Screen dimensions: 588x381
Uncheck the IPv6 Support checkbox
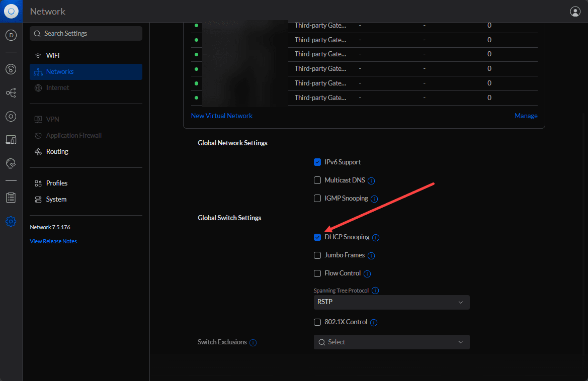coord(317,162)
